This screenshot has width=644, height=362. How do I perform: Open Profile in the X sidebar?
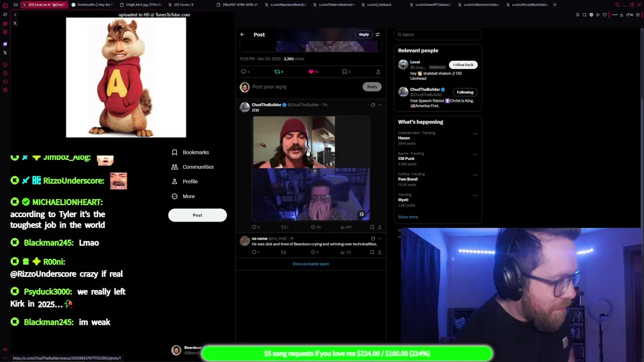pyautogui.click(x=185, y=182)
